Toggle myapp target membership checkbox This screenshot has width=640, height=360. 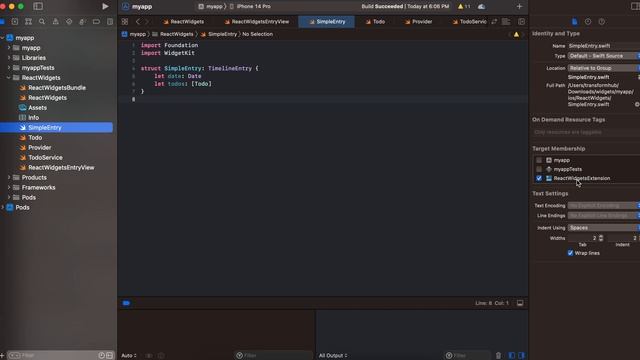coord(539,160)
